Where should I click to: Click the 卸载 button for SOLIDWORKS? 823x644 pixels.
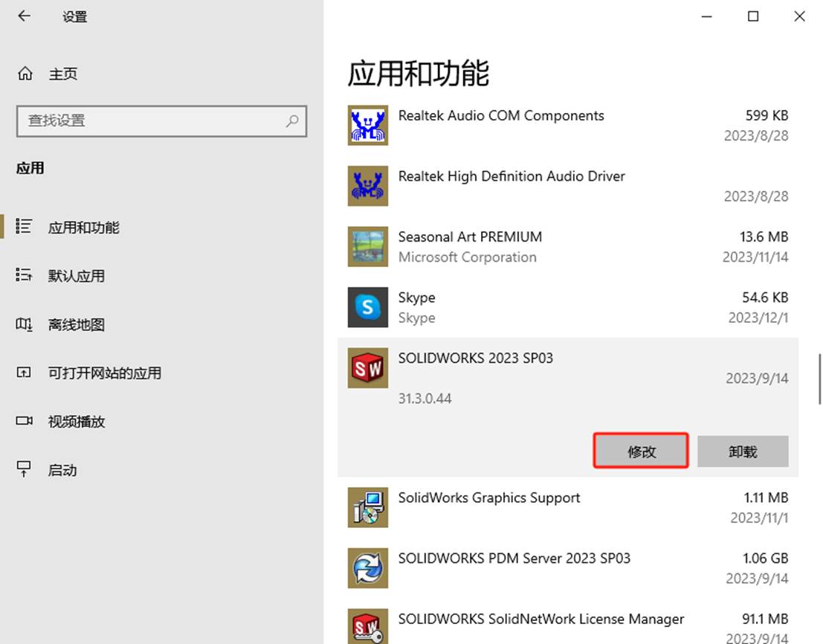743,451
